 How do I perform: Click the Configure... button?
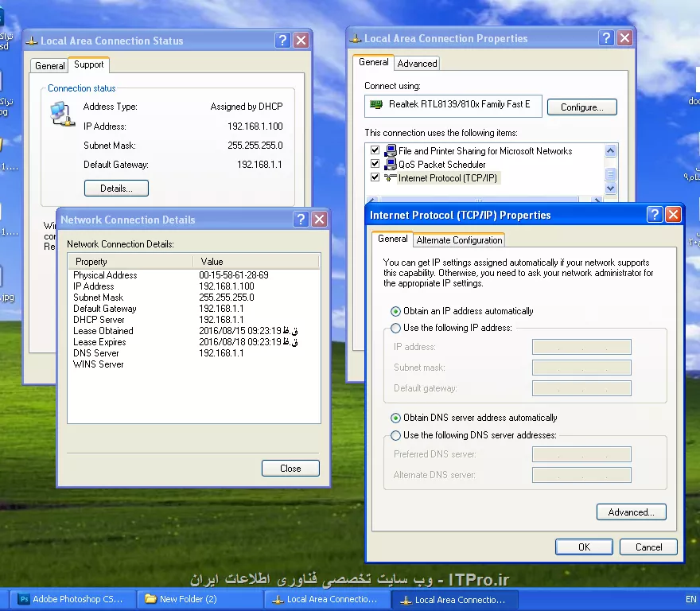click(x=582, y=107)
